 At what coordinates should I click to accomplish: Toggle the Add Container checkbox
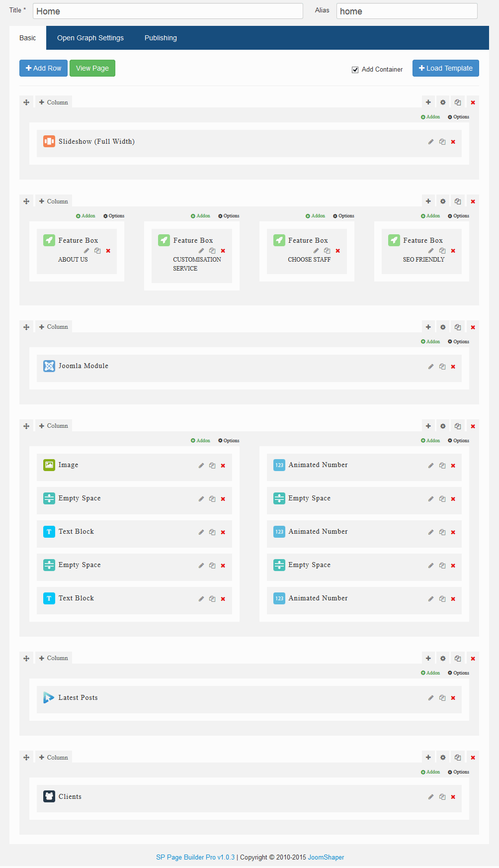355,70
